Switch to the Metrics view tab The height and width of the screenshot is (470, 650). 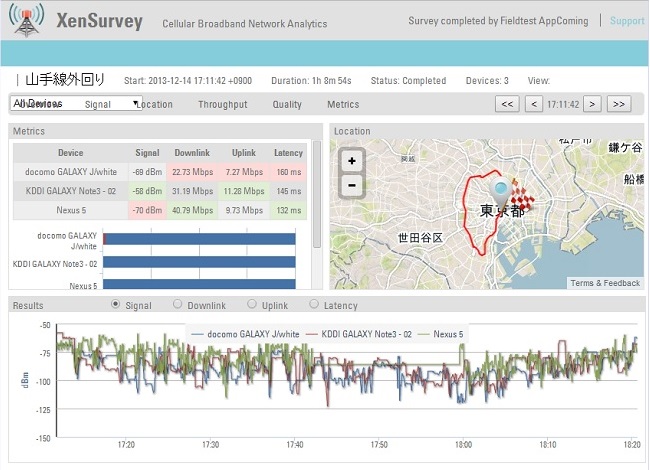tap(343, 104)
